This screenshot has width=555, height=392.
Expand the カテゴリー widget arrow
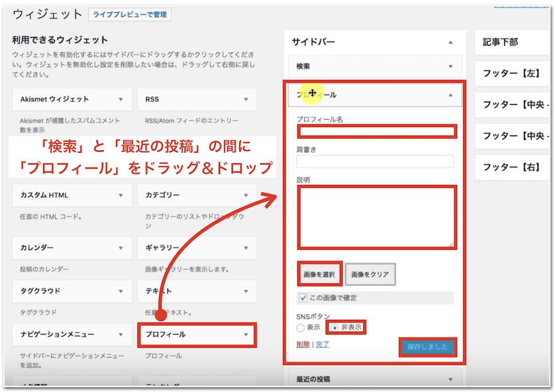pyautogui.click(x=245, y=195)
